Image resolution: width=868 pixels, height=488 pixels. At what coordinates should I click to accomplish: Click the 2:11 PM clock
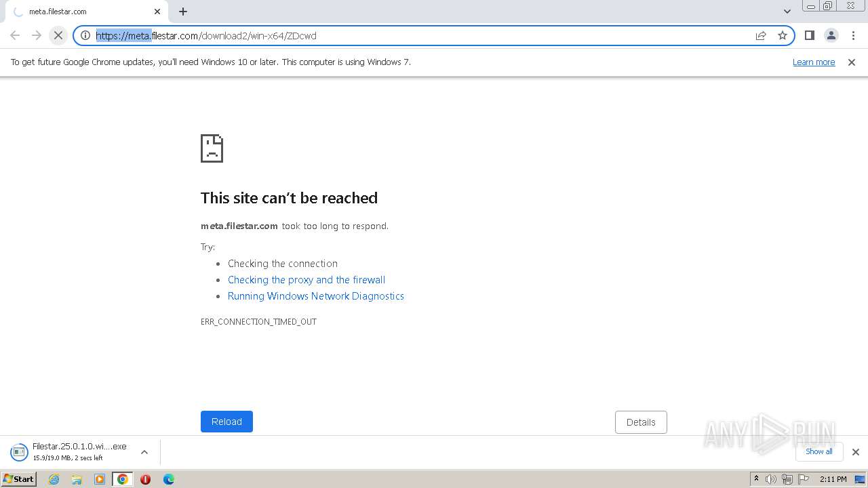(x=833, y=479)
